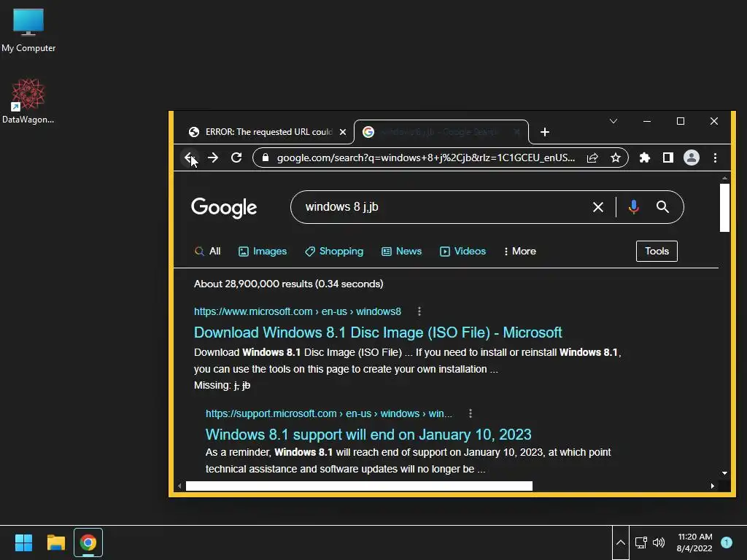Bookmark this tab with star icon
This screenshot has height=560, width=747.
tap(616, 157)
